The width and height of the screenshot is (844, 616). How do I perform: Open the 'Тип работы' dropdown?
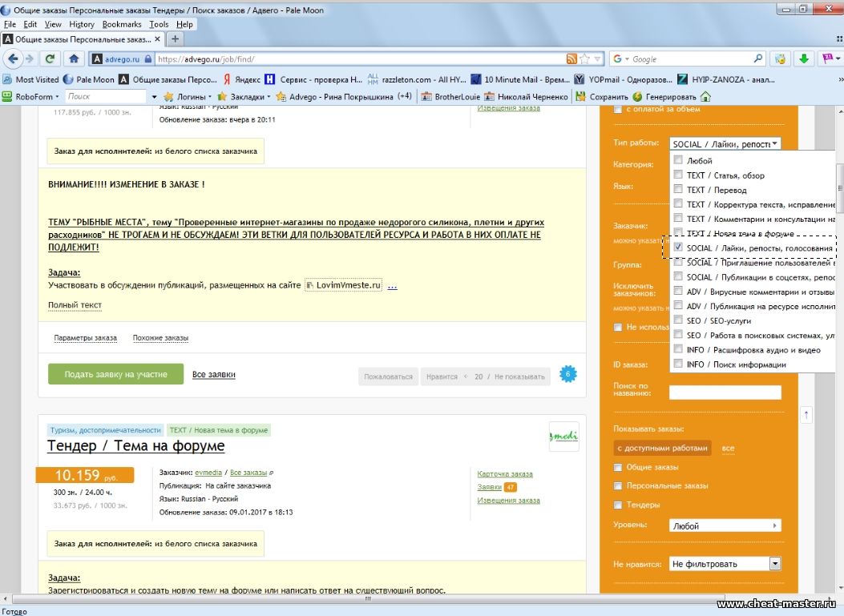(x=725, y=144)
